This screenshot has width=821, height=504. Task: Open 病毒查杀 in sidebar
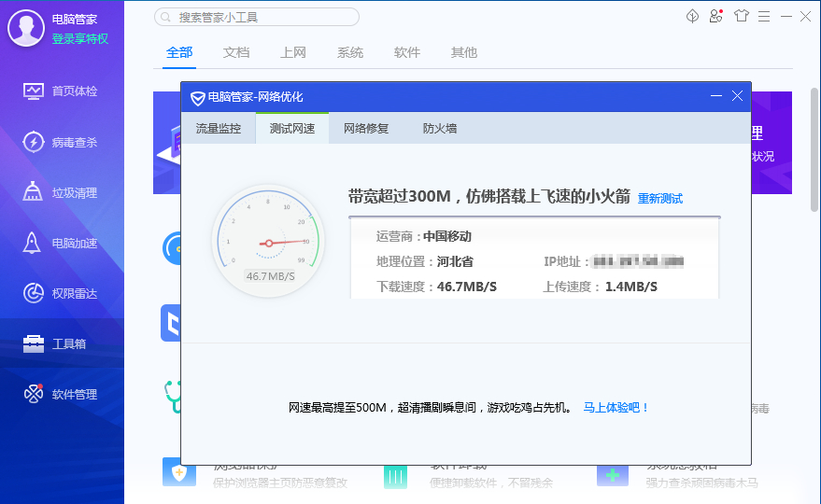62,143
